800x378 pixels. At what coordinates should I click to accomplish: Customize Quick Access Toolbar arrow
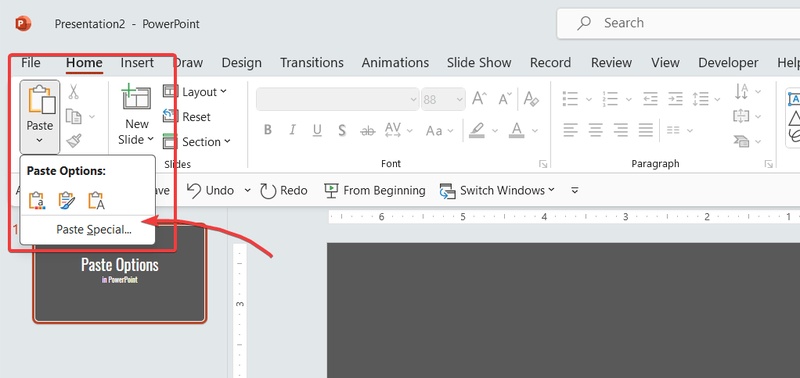tap(574, 191)
